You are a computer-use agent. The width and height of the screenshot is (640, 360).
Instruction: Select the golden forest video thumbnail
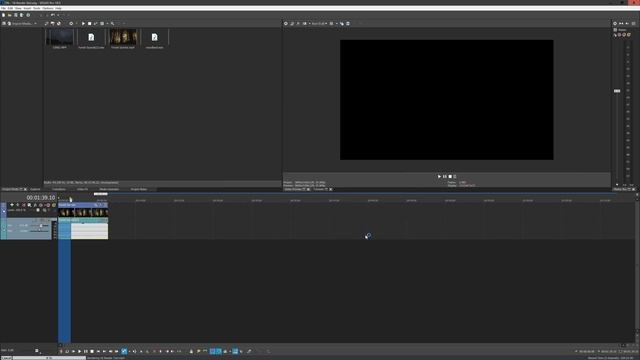pos(123,38)
